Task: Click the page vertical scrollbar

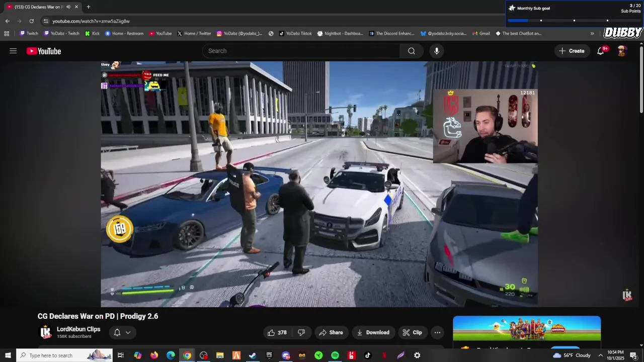Action: tap(641, 79)
